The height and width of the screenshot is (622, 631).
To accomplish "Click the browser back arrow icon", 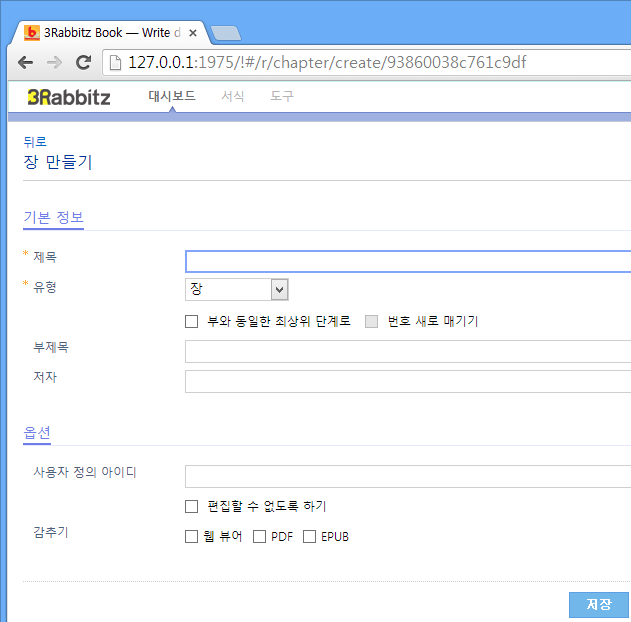I will [26, 62].
